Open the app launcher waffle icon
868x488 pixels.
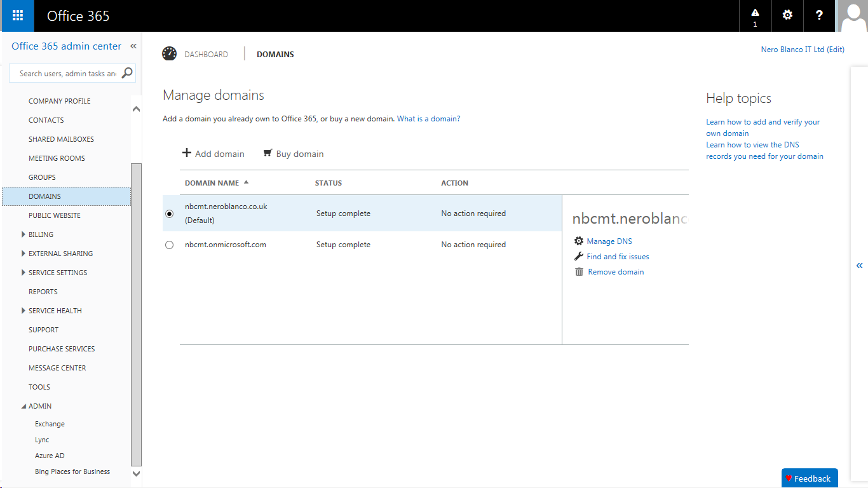(17, 16)
